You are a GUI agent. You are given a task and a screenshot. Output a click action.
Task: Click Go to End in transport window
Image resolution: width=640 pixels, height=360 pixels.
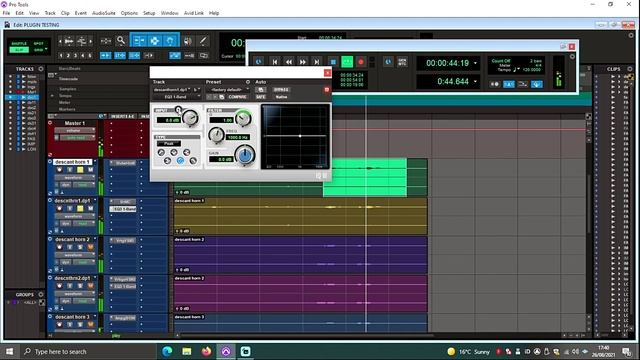tap(317, 62)
